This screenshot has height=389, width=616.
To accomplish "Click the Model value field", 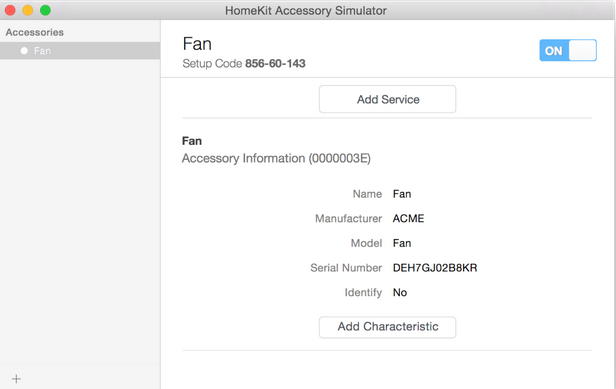I will tap(402, 243).
